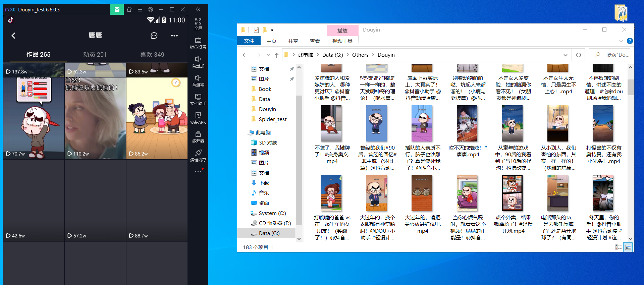644x285 pixels.
Task: Click the properties checkmark in quick access toolbar
Action: [256, 30]
